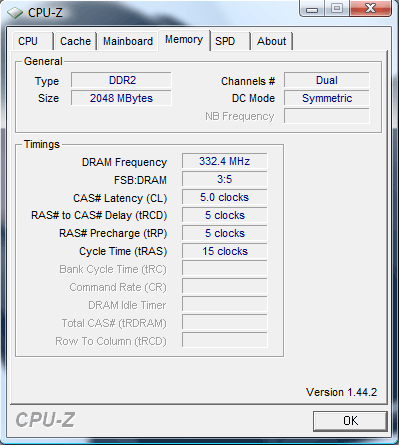Click the empty NB Frequency field

[x=327, y=116]
